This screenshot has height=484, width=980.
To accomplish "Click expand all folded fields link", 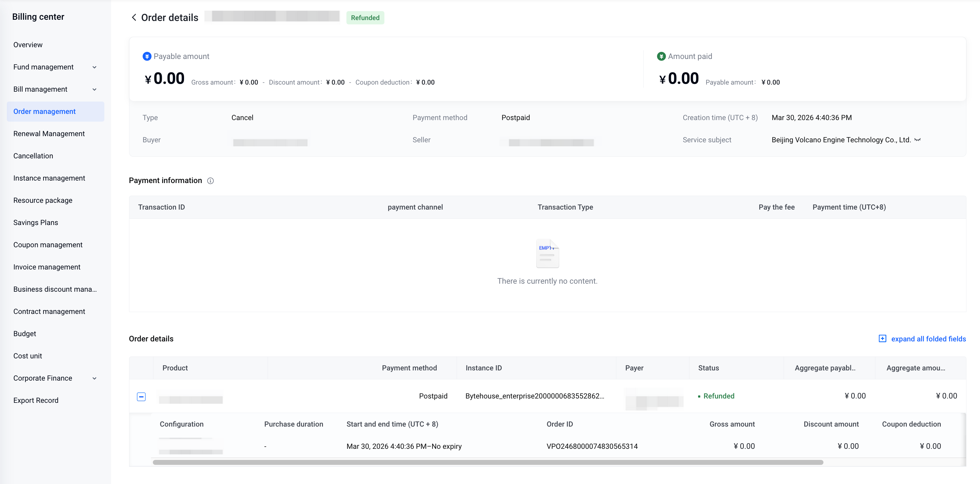I will [x=928, y=339].
